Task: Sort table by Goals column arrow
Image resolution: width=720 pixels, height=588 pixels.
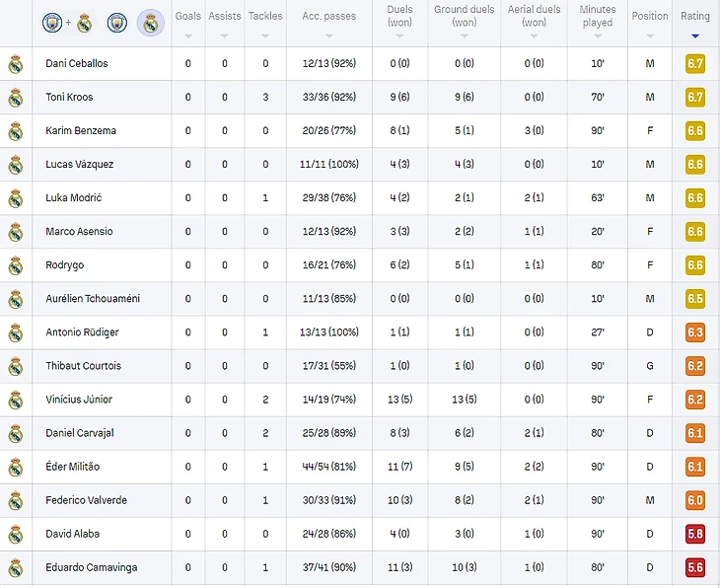Action: [188, 36]
